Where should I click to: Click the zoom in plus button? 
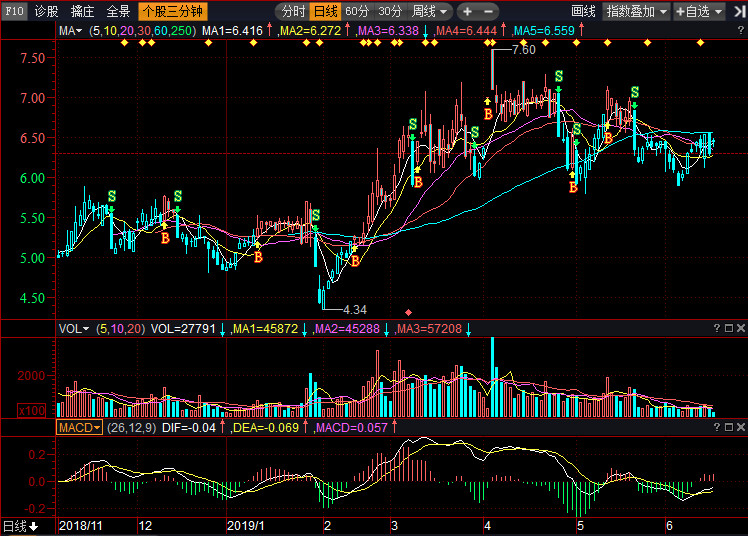[467, 12]
